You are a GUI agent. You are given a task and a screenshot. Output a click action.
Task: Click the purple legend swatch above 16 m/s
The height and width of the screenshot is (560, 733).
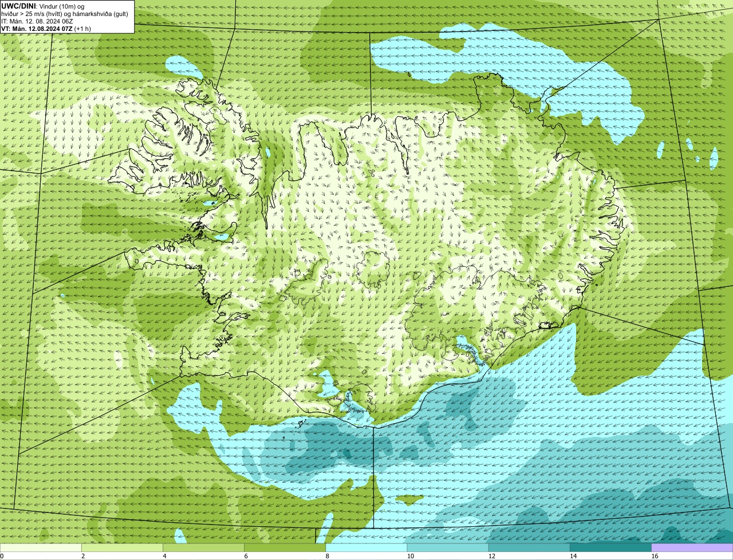coord(692,547)
